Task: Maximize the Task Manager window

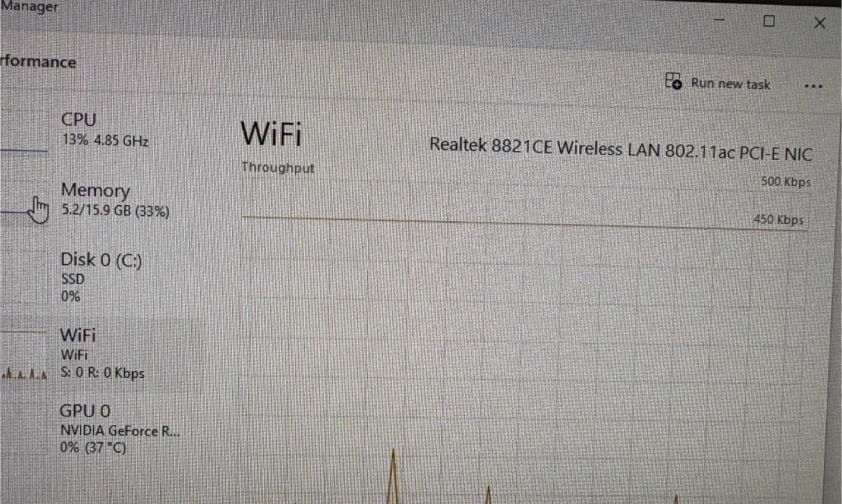Action: click(x=769, y=22)
